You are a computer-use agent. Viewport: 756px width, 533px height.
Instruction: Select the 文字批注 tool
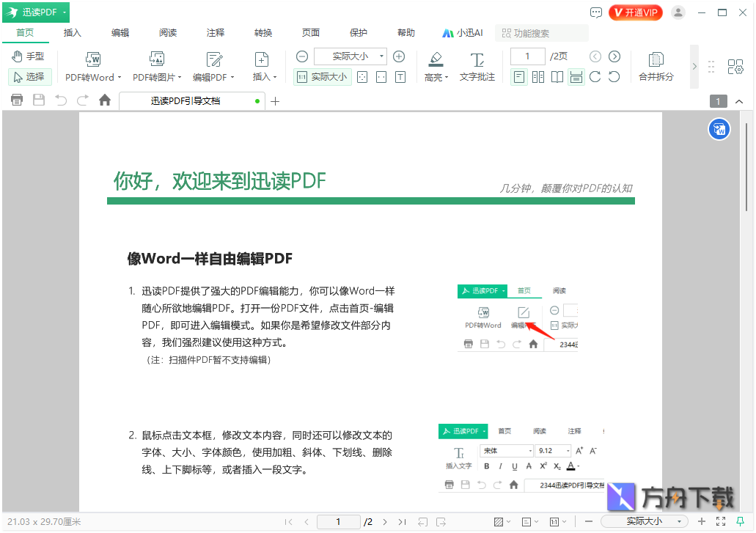[477, 67]
